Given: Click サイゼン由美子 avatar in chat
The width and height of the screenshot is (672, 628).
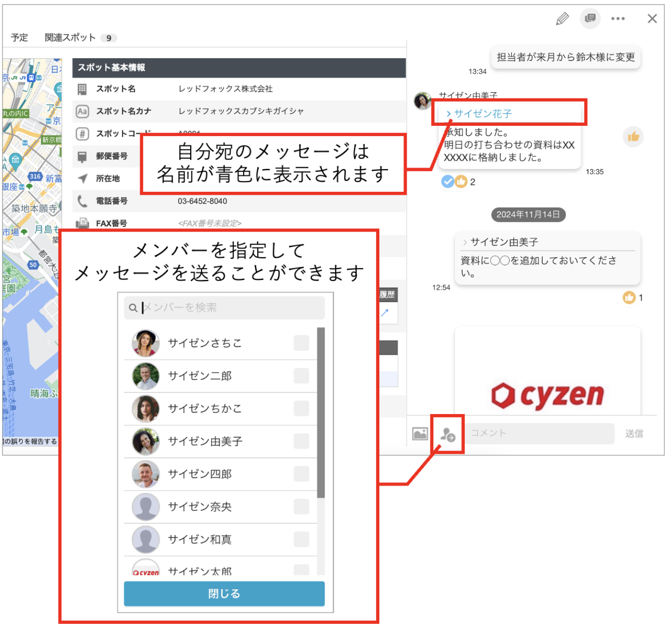Looking at the screenshot, I should pos(423,101).
